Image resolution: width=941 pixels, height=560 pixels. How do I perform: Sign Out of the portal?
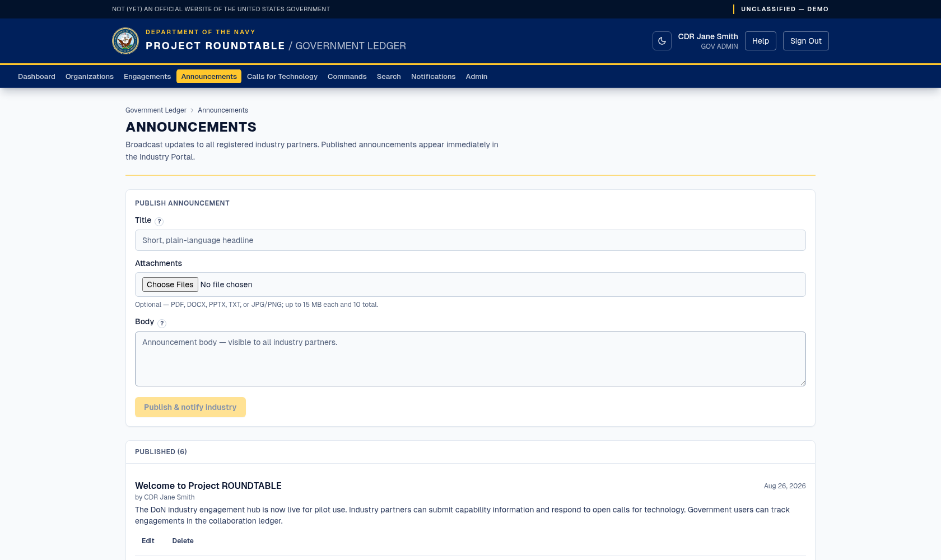(806, 41)
